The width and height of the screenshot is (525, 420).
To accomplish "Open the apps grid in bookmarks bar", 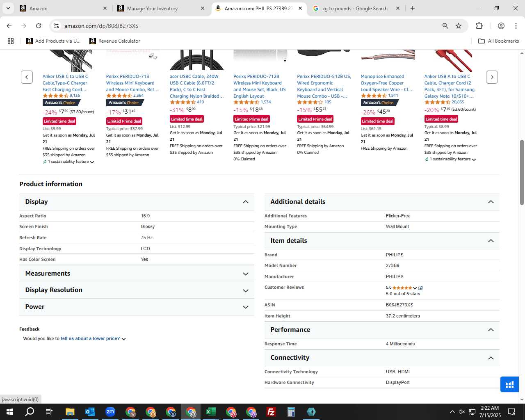I will pyautogui.click(x=11, y=41).
